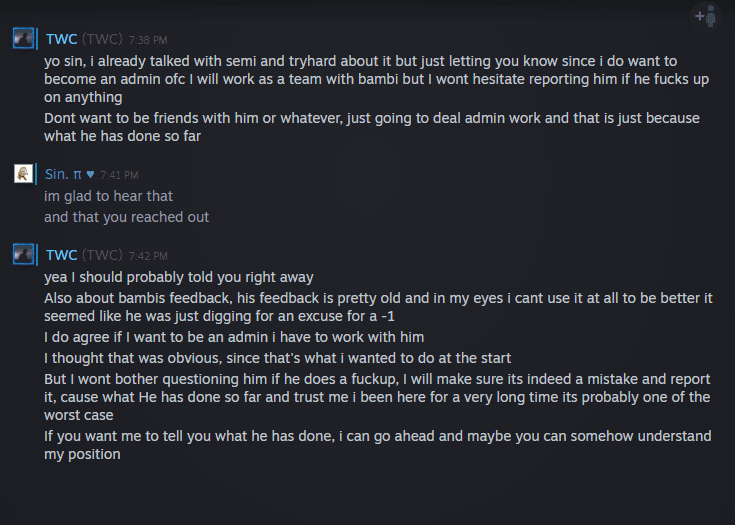
Task: Open TWC's avatar on the 7:38 PM message
Action: tap(24, 39)
